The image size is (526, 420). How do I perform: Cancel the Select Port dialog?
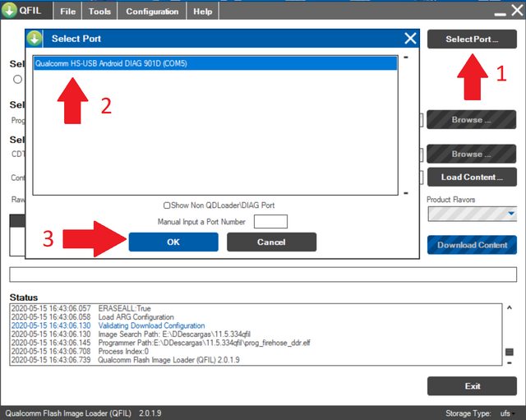[271, 242]
